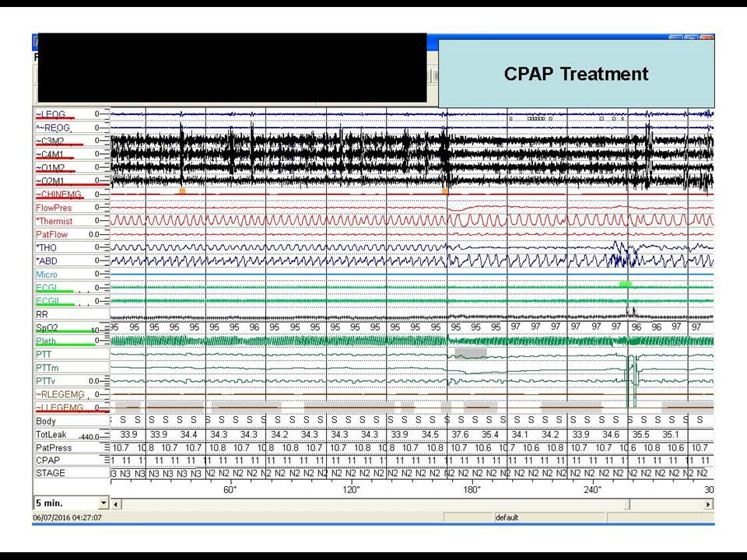Click the green artifact marker on ECGI

626,285
